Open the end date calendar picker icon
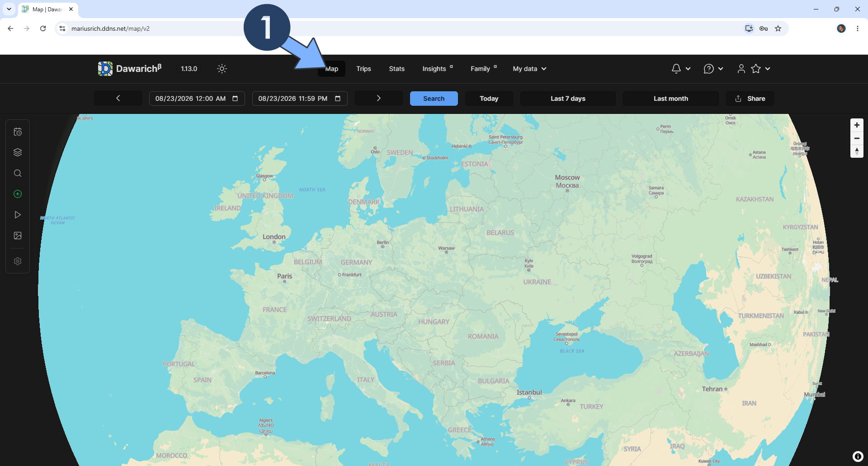This screenshot has width=868, height=466. pos(338,99)
